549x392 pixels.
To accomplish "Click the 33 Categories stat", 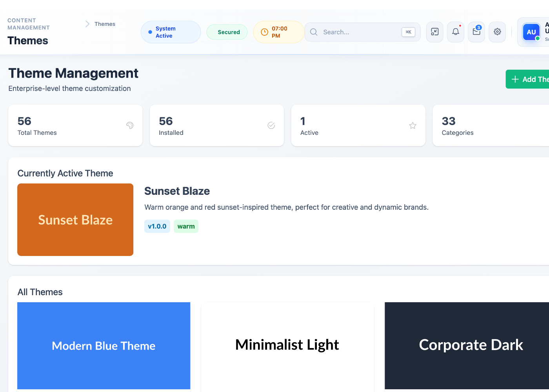I will click(x=491, y=125).
